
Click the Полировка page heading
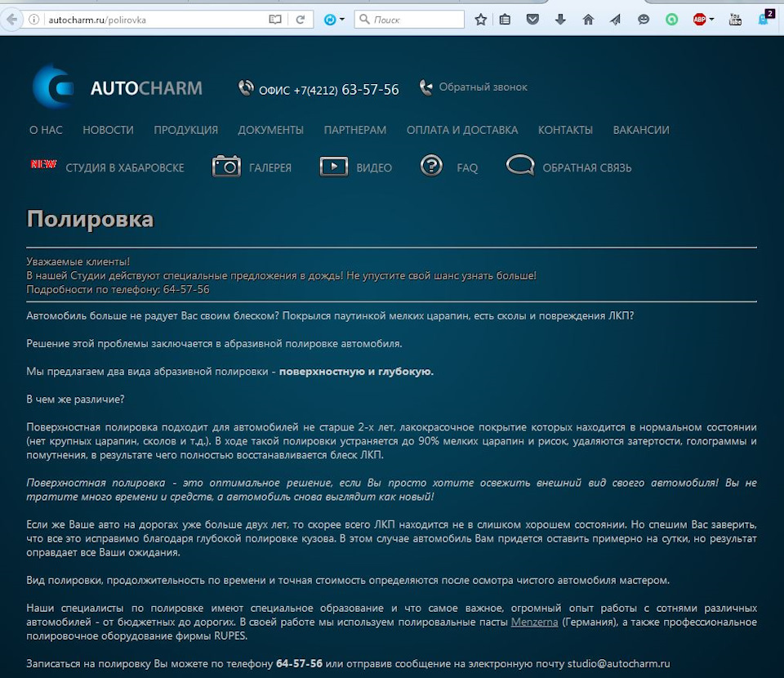(90, 220)
